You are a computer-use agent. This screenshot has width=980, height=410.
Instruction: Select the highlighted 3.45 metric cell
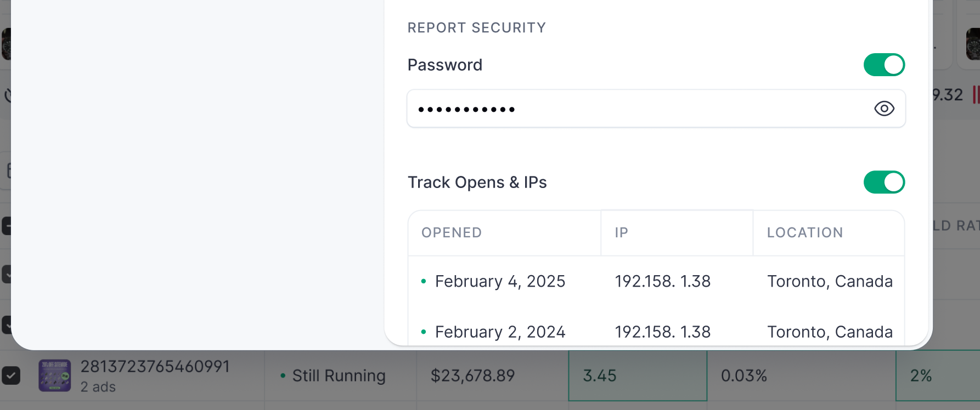pyautogui.click(x=637, y=375)
